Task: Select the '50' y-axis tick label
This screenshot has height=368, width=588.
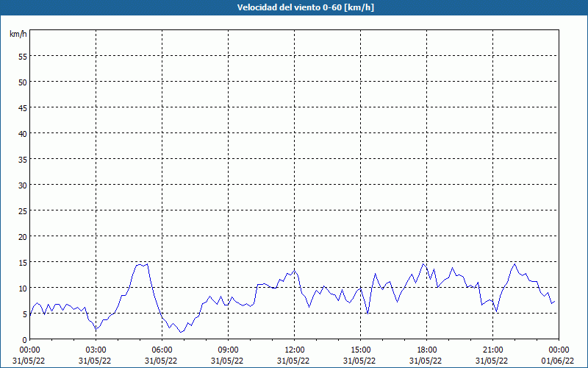Action: click(23, 82)
